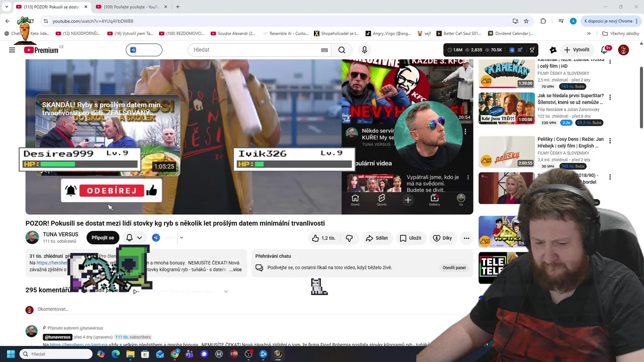Save video with Uložit button
Screen dimensions: 644x362
(x=411, y=238)
